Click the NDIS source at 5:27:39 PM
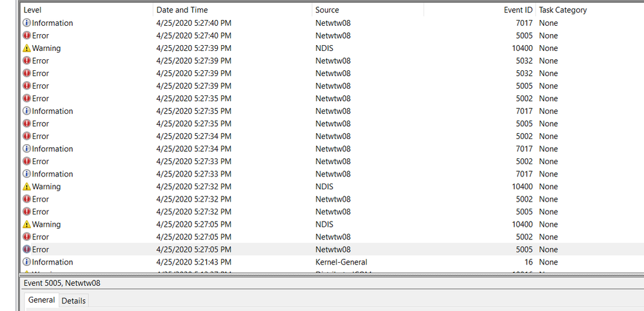The height and width of the screenshot is (311, 644). 324,48
